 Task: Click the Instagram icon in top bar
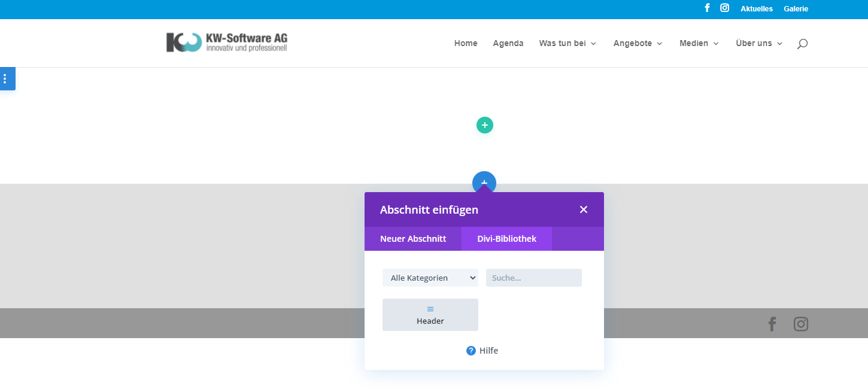coord(724,8)
